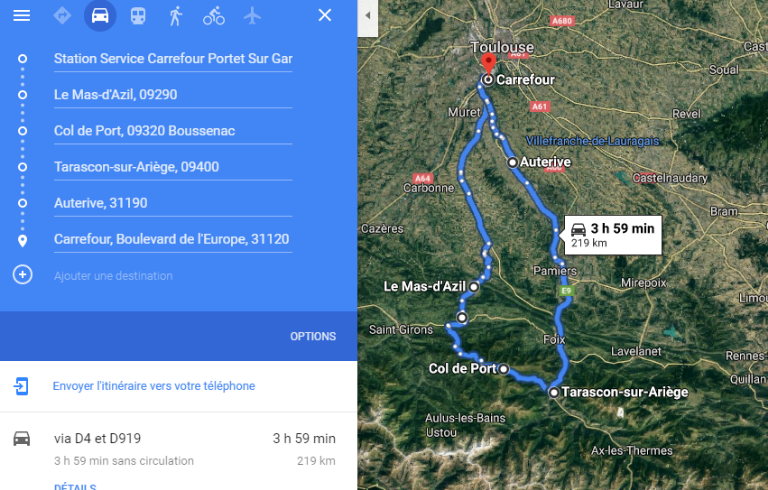Edit the Col de Port waypoint field
The image size is (768, 490).
coord(173,131)
